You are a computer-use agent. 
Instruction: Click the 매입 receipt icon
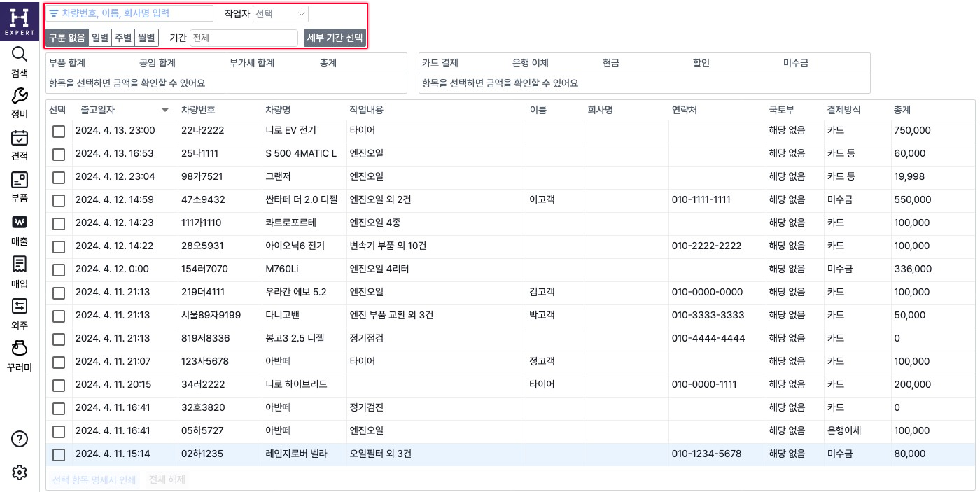pyautogui.click(x=20, y=264)
